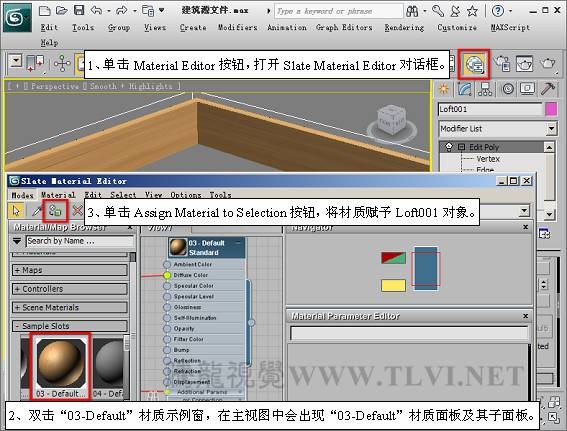Open the Rendering menu
Image resolution: width=567 pixels, height=431 pixels.
404,27
